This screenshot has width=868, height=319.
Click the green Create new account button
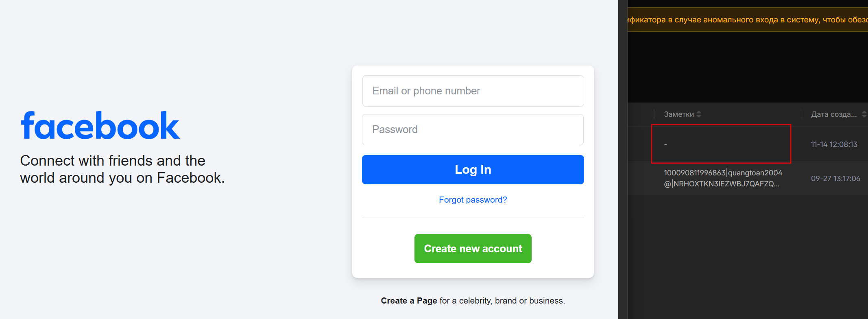[x=473, y=249]
